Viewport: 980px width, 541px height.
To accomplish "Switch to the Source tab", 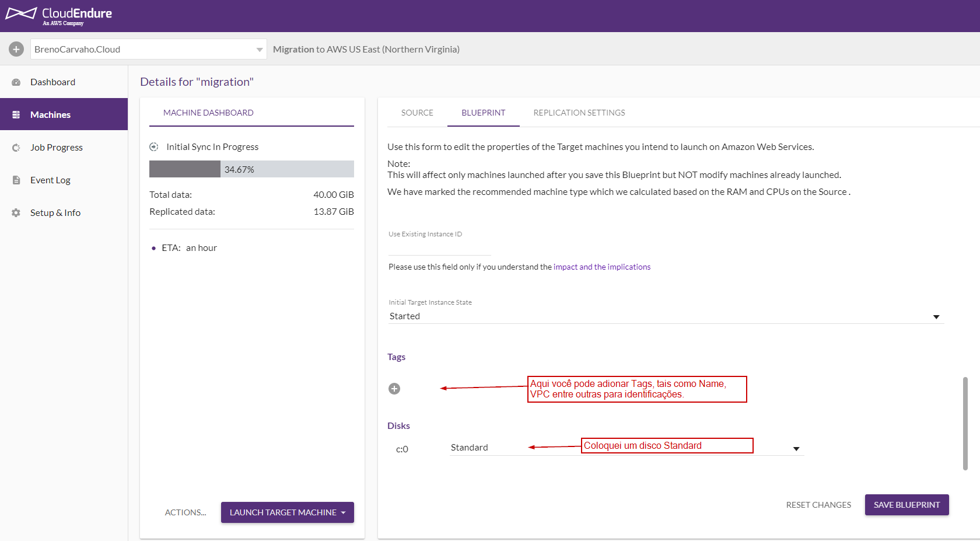I will (x=417, y=113).
